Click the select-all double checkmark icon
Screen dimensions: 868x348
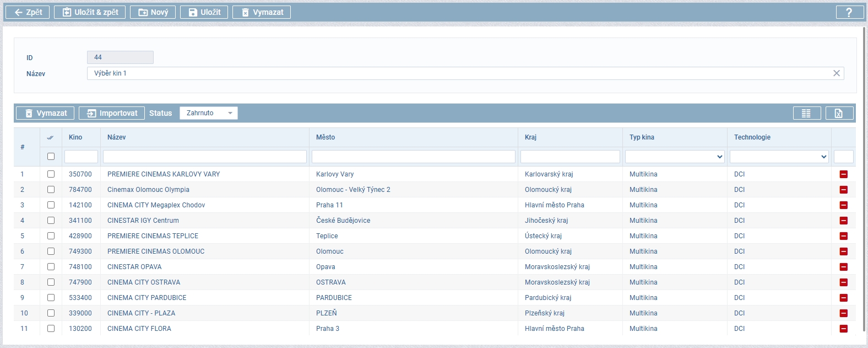point(51,137)
